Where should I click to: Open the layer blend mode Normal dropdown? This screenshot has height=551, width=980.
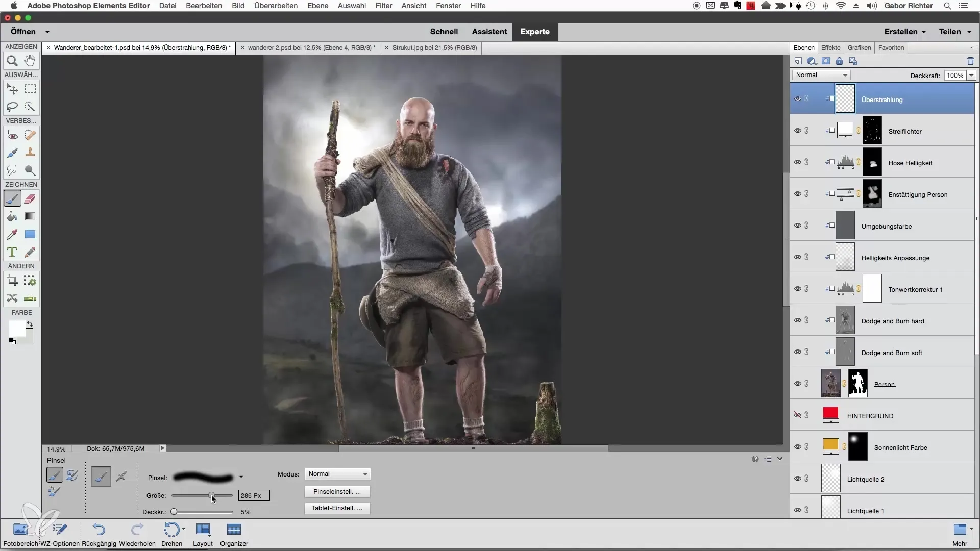pos(821,75)
